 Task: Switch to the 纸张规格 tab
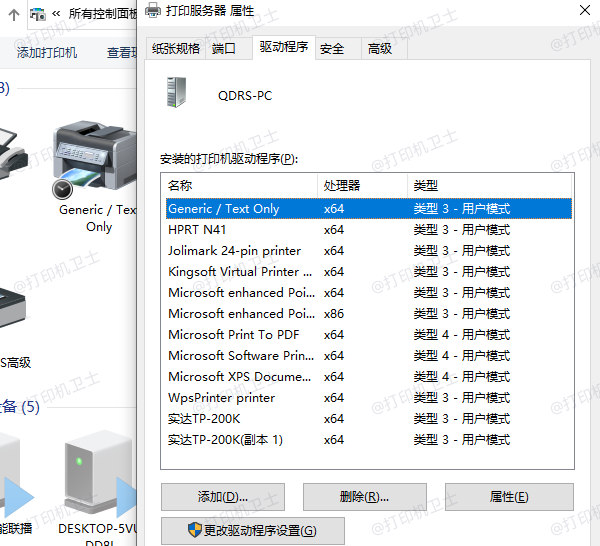pos(176,48)
